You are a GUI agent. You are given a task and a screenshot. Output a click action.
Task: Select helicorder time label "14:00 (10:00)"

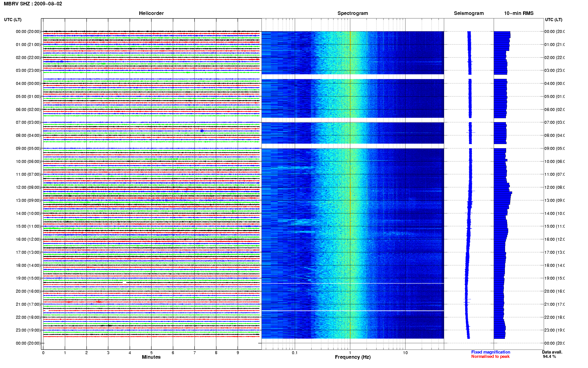point(28,213)
